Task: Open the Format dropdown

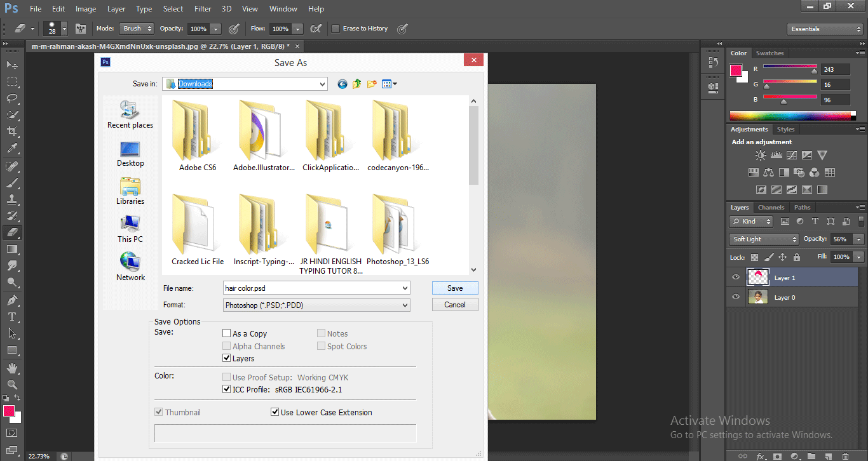Action: (405, 305)
